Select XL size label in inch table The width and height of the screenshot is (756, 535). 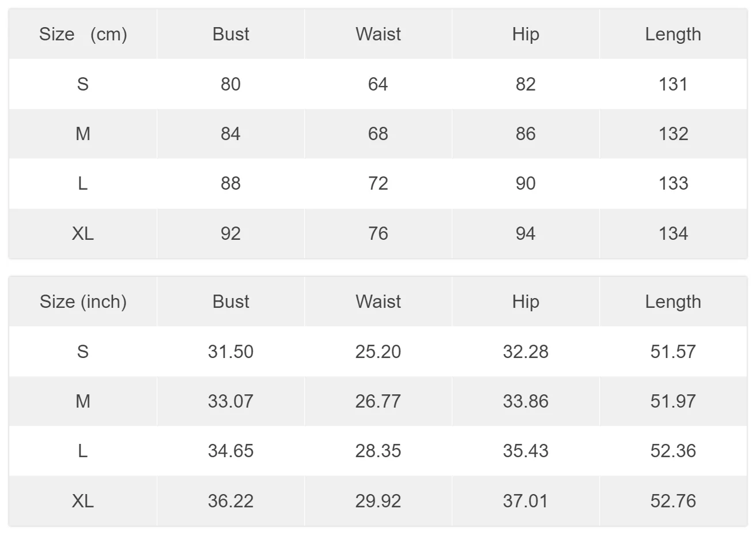(83, 501)
